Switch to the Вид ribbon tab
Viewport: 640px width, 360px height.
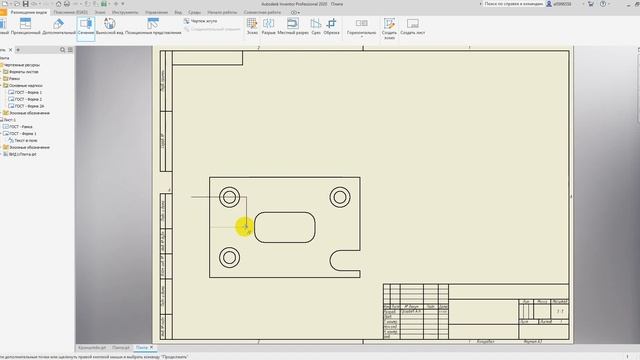(178, 12)
